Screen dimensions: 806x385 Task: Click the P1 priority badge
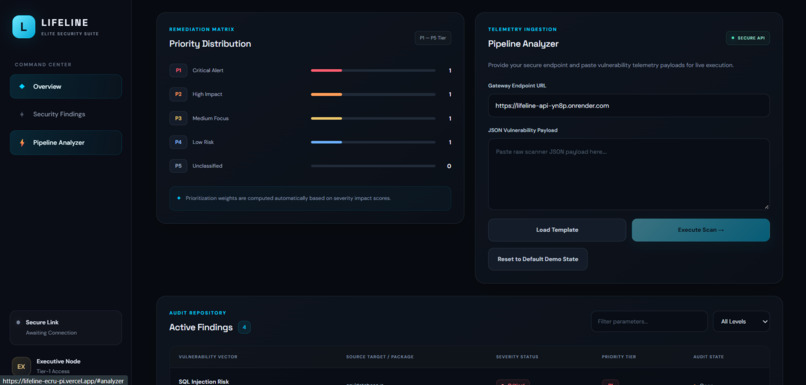click(x=178, y=70)
